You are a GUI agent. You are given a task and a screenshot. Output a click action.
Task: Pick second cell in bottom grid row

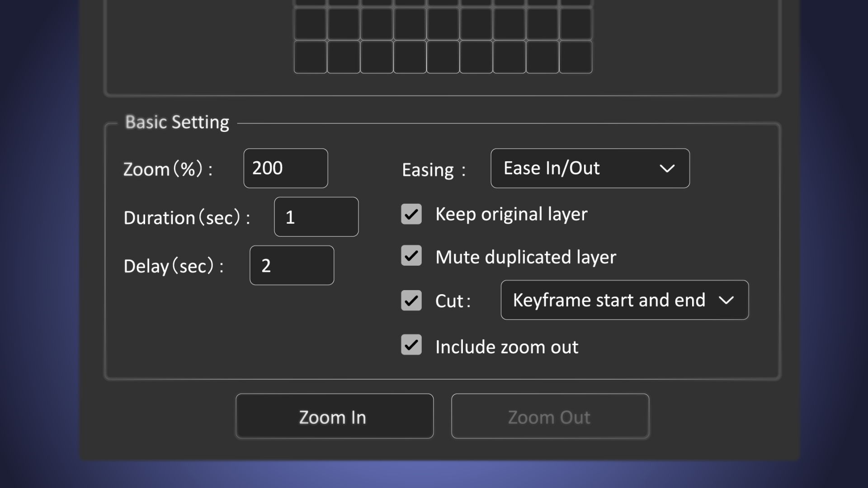click(344, 57)
